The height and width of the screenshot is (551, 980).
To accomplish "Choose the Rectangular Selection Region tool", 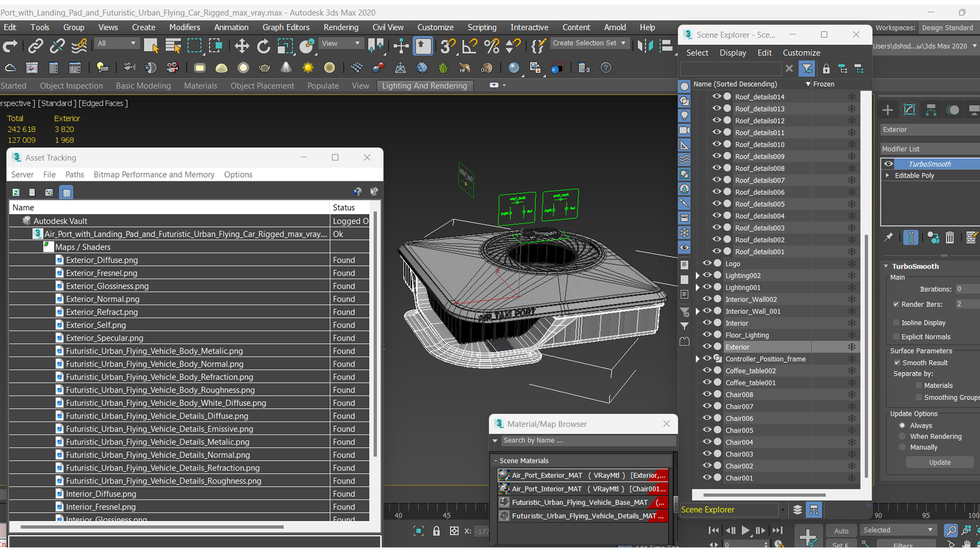I will click(194, 46).
